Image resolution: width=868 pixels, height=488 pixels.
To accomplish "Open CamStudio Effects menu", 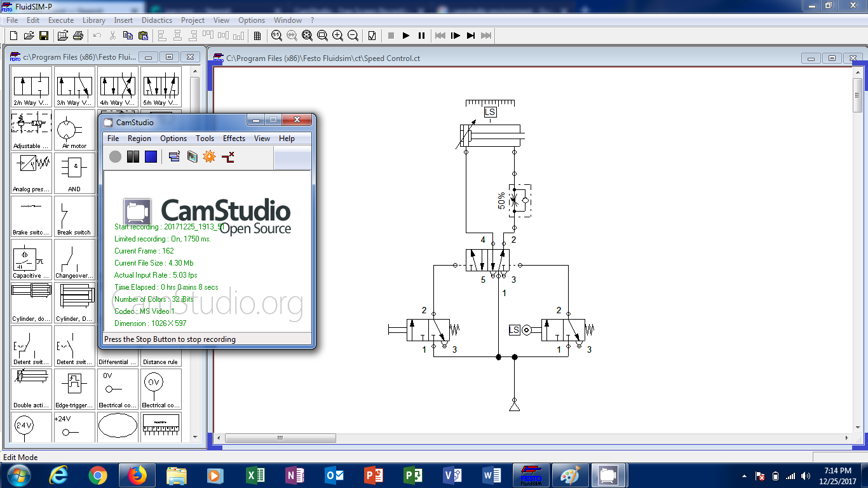I will coord(234,139).
